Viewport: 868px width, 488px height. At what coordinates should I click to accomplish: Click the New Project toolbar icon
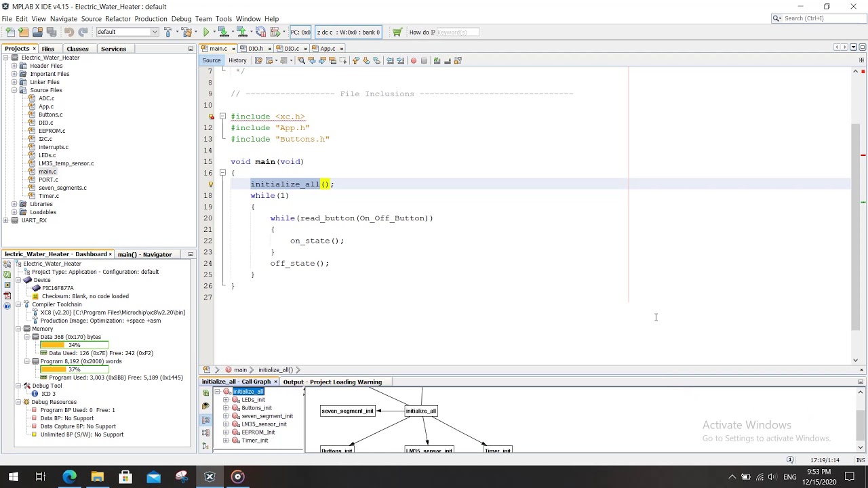[23, 32]
